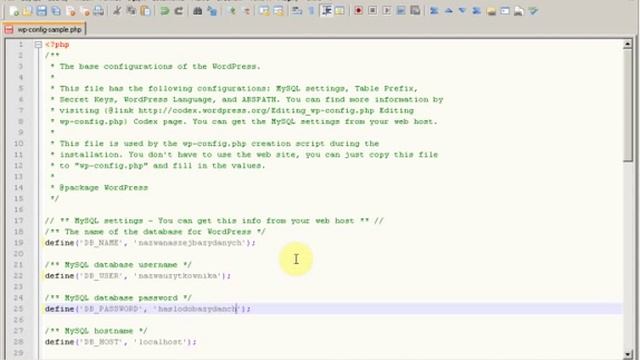Viewport: 640px width, 360px height.
Task: Click 'The base configurations of the WordPress' line
Action: pos(155,67)
